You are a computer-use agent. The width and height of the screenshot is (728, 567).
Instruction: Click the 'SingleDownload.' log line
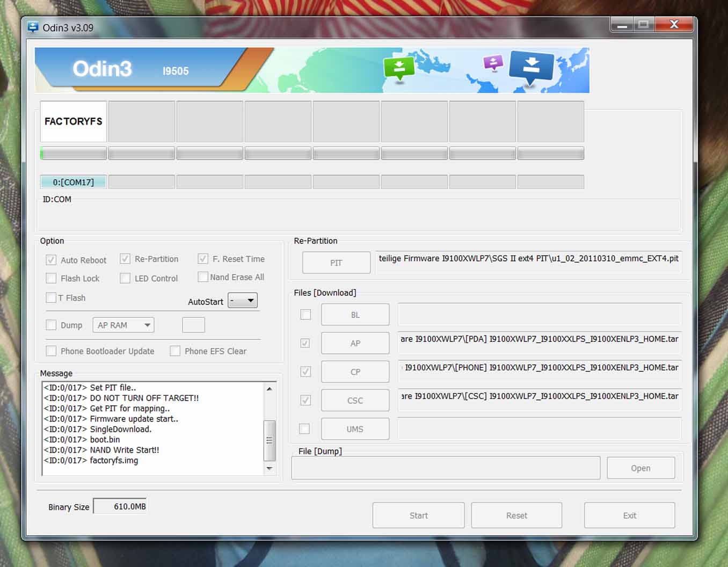coord(98,429)
